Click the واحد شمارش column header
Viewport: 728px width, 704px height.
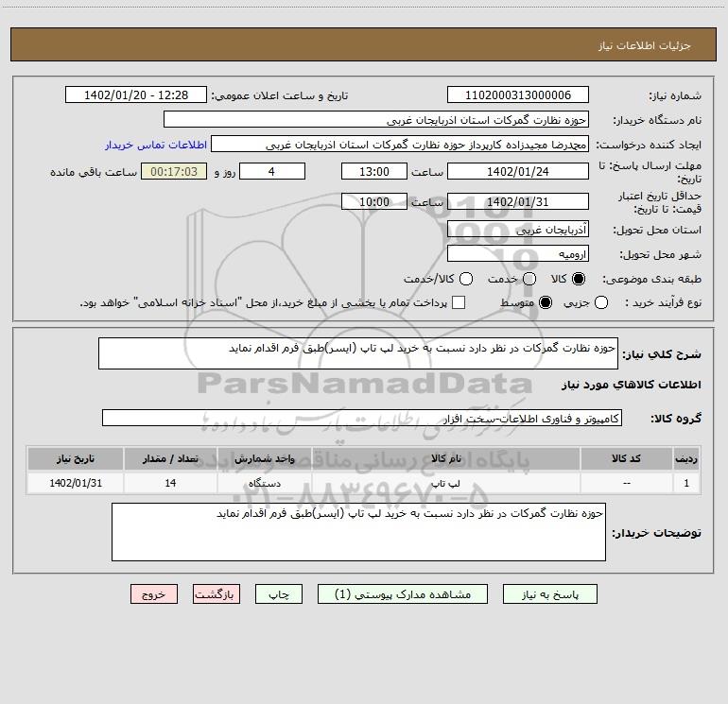pyautogui.click(x=264, y=458)
